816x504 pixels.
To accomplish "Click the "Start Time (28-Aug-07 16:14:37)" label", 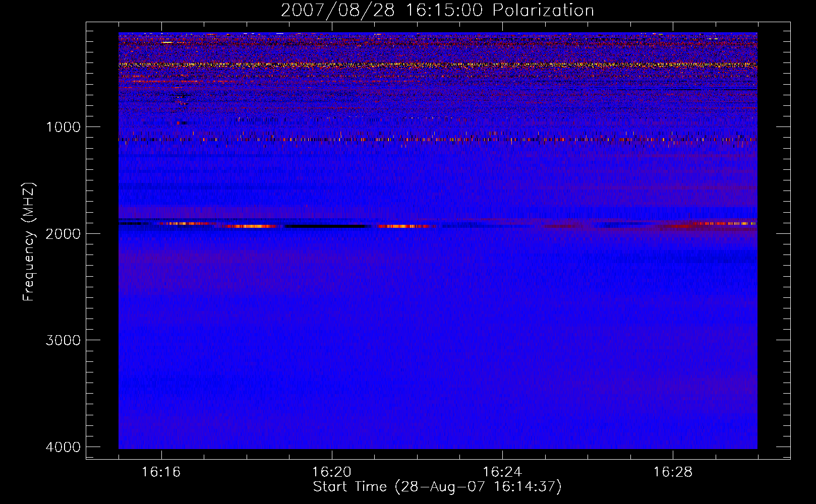I will pos(437,487).
